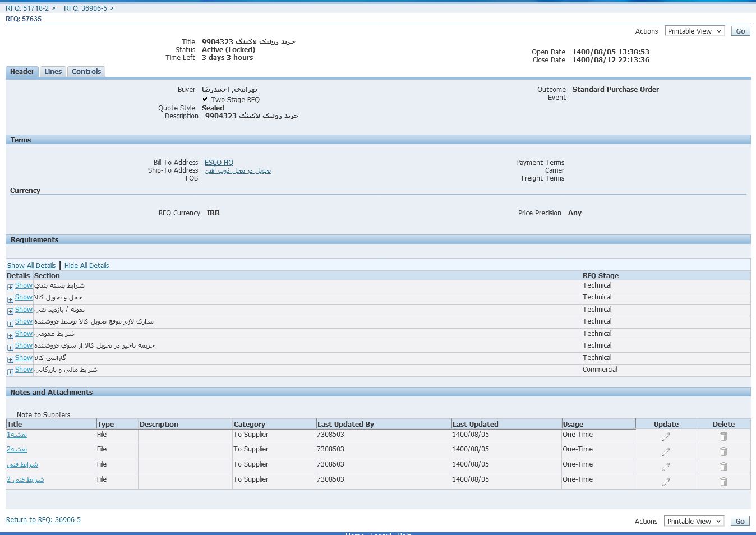Image resolution: width=756 pixels, height=535 pixels.
Task: Click the update pencil icon for attachment نقشه1
Action: click(x=666, y=436)
